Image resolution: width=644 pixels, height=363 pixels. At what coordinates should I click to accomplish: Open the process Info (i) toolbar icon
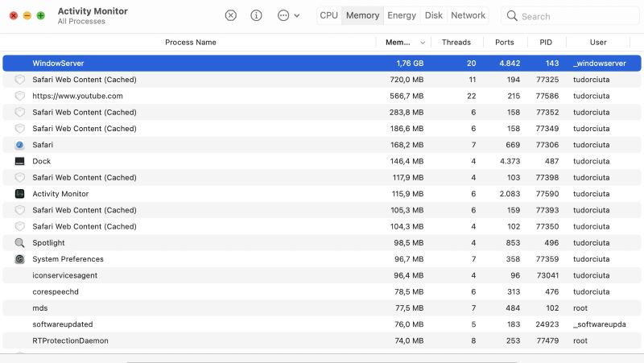[x=256, y=15]
